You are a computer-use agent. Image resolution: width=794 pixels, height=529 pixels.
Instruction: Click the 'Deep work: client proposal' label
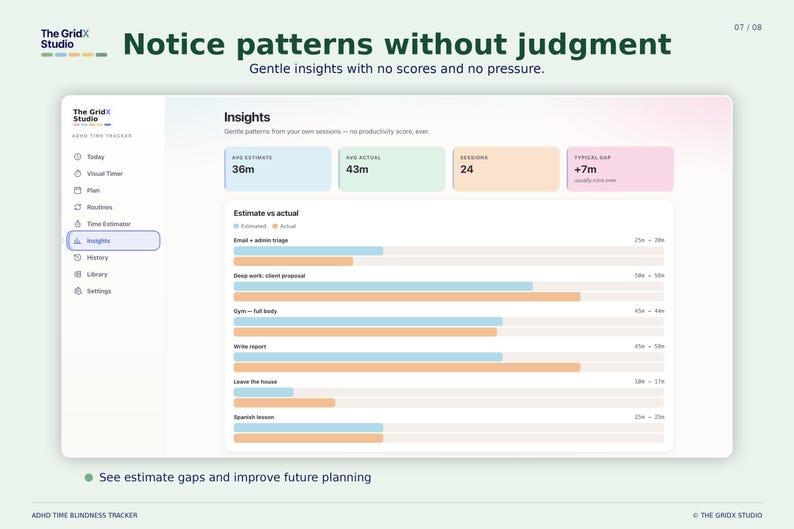click(x=269, y=276)
